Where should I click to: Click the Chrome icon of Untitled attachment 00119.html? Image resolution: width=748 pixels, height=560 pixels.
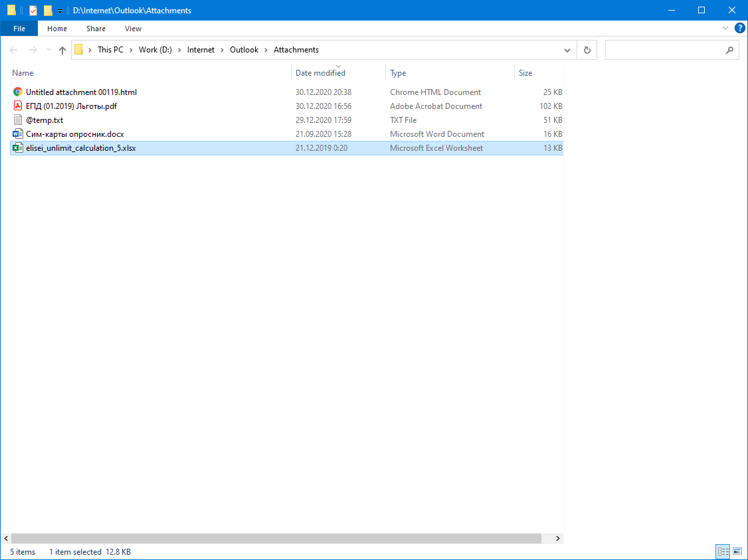pos(18,92)
